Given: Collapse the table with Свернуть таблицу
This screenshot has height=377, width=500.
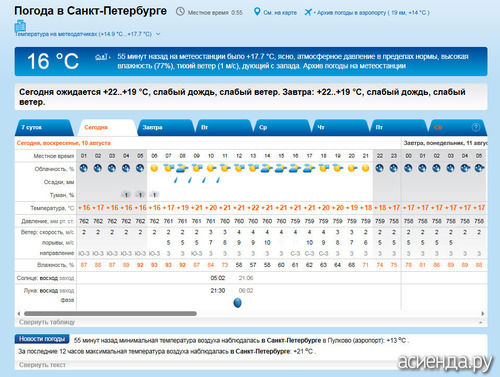Looking at the screenshot, I should [x=47, y=322].
